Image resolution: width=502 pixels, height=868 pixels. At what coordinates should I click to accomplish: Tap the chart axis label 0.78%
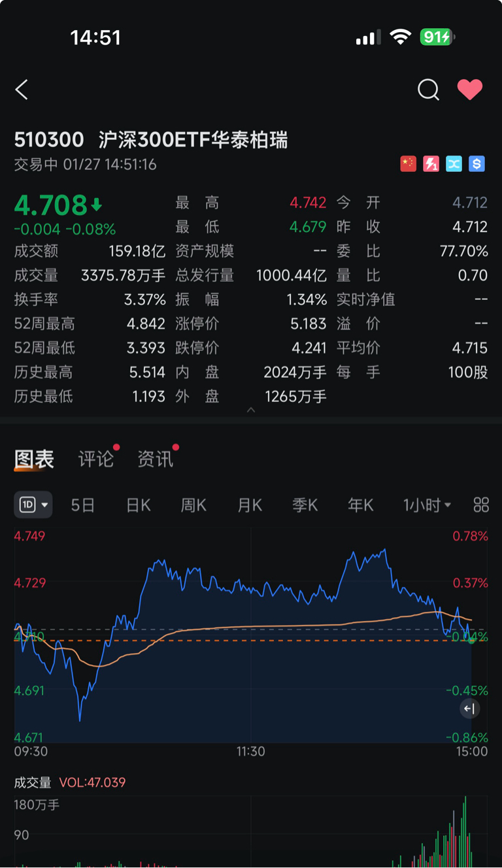click(470, 536)
